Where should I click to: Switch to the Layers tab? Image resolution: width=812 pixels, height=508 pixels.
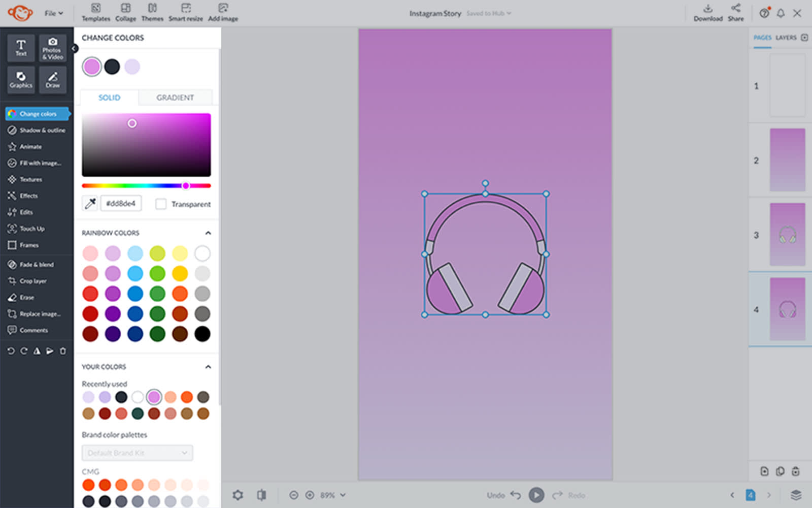tap(786, 38)
